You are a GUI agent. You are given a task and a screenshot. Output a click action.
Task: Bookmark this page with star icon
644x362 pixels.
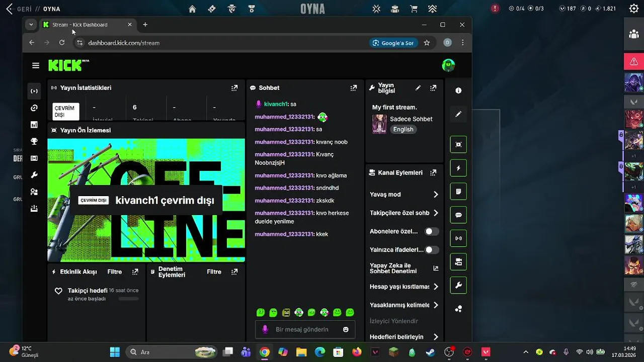click(x=427, y=43)
